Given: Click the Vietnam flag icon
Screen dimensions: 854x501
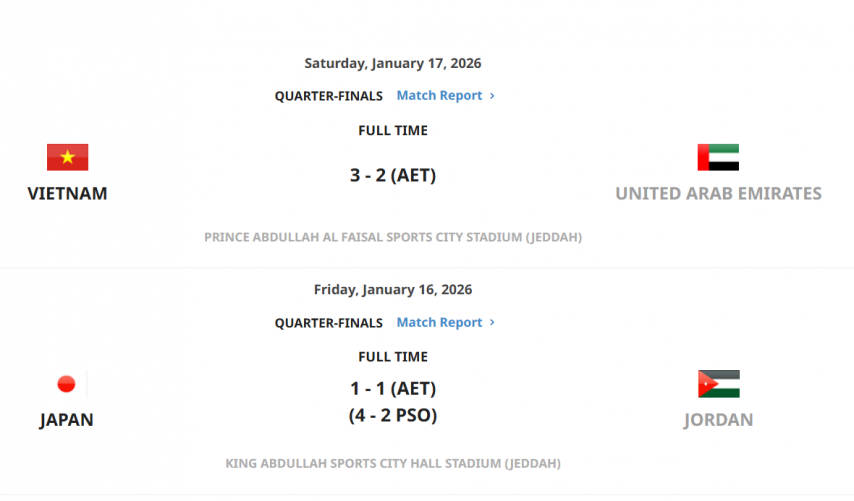Looking at the screenshot, I should click(67, 157).
